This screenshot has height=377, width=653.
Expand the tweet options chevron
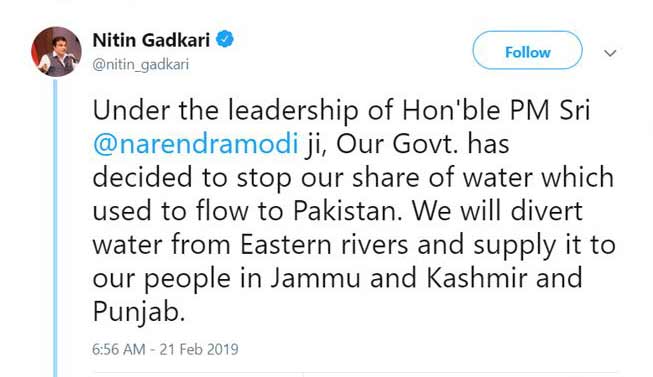610,53
